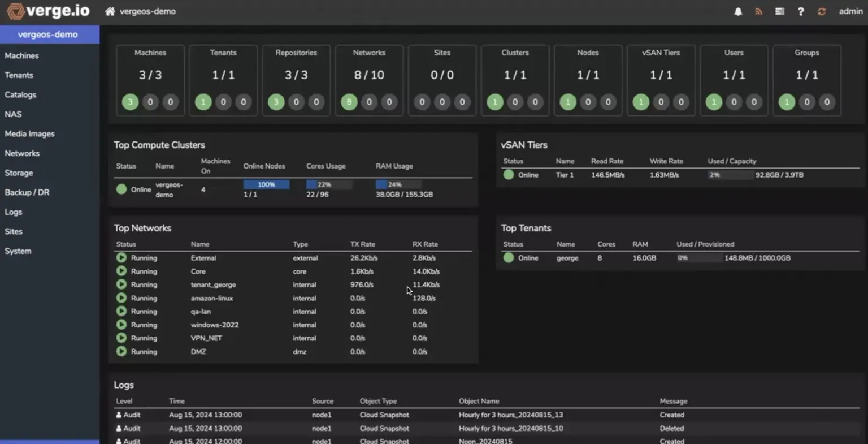Click green status circle in Clusters card
868x444 pixels.
point(495,102)
